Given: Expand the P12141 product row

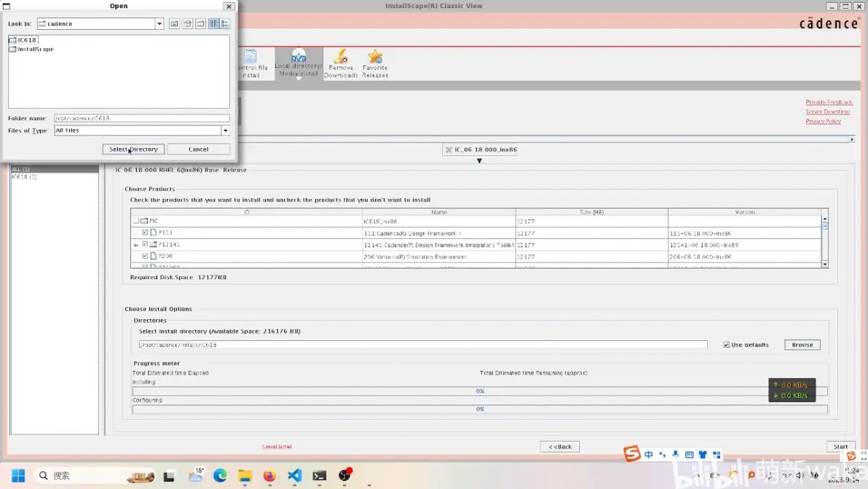Looking at the screenshot, I should (136, 245).
